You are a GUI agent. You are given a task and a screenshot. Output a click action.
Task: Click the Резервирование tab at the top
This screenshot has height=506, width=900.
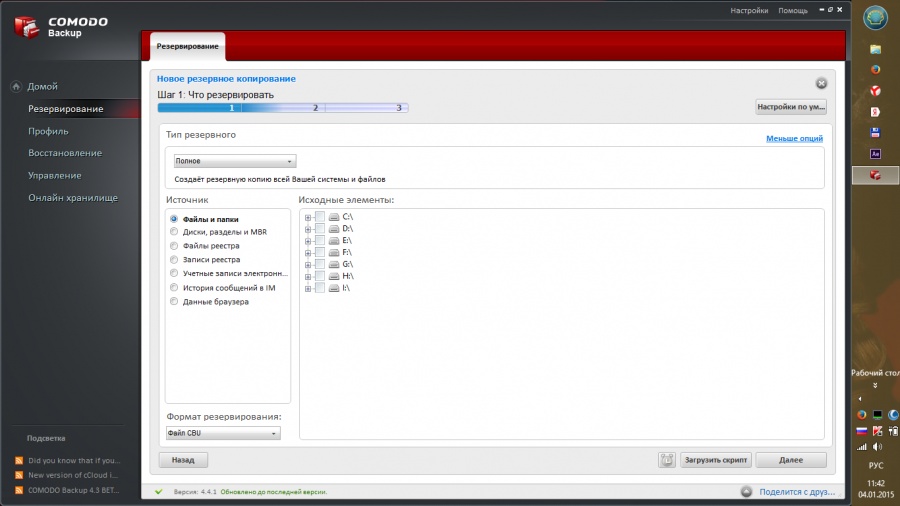pos(188,46)
